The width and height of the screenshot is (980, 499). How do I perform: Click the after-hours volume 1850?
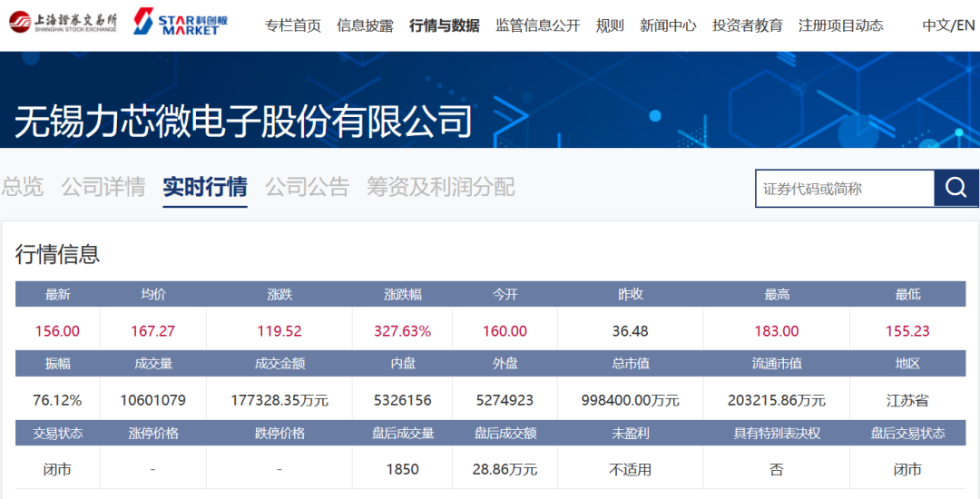pos(403,470)
